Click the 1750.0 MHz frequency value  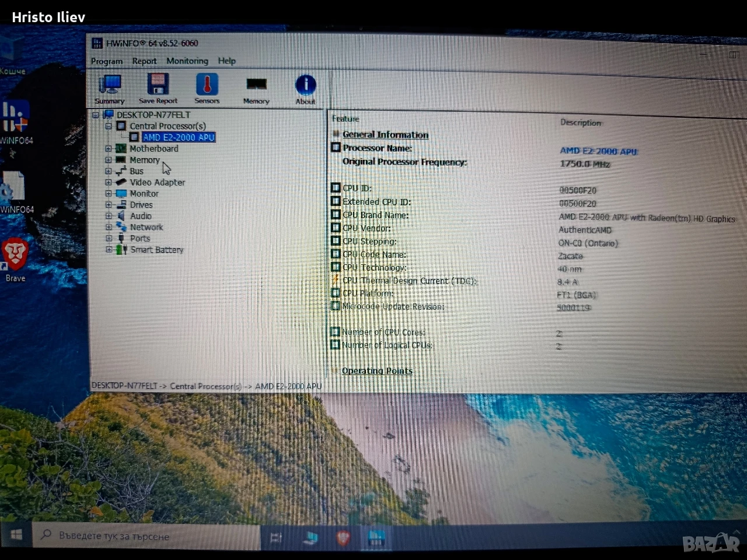point(585,164)
